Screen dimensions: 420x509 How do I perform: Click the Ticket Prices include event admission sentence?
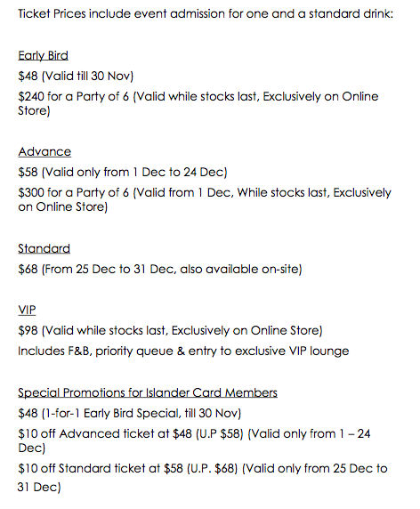[206, 13]
